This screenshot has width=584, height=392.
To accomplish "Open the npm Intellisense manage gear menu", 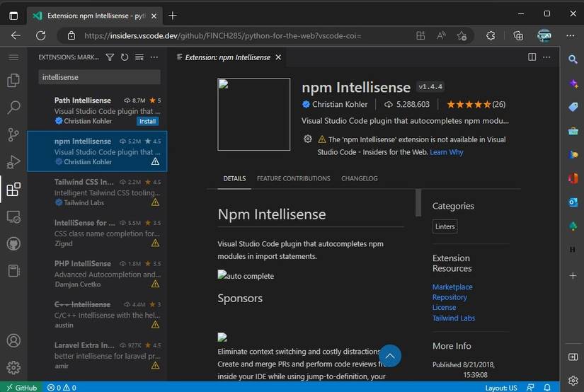I will [307, 139].
